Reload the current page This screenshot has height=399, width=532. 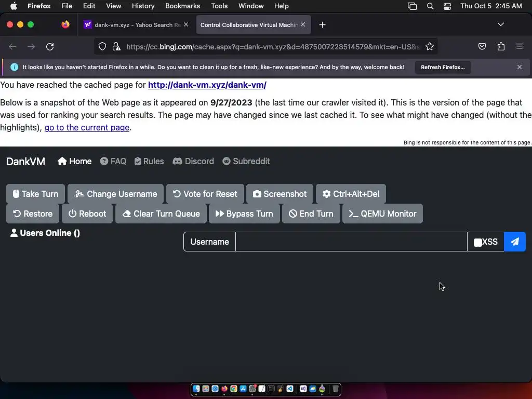click(50, 46)
